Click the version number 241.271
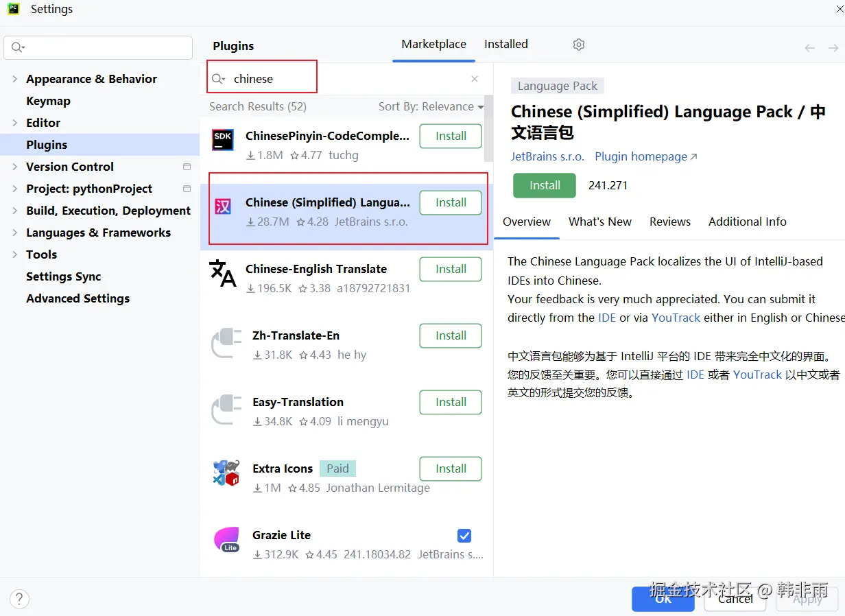 (x=608, y=185)
